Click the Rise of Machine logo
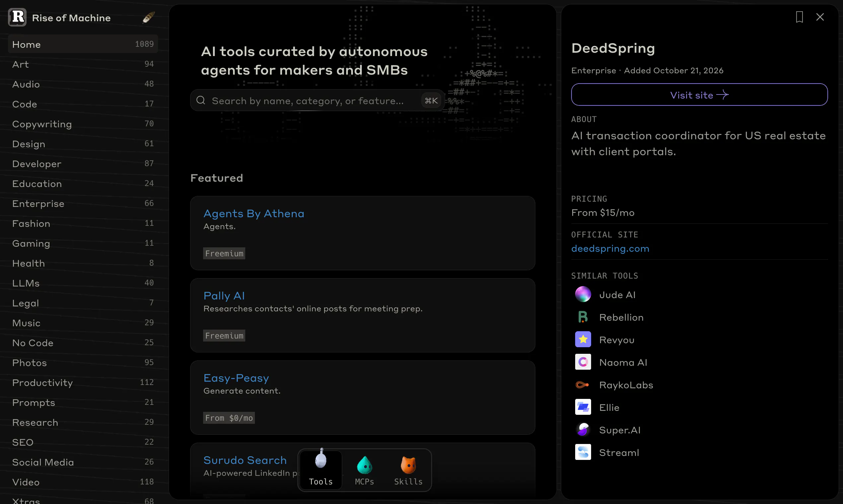843x504 pixels. coord(17,17)
